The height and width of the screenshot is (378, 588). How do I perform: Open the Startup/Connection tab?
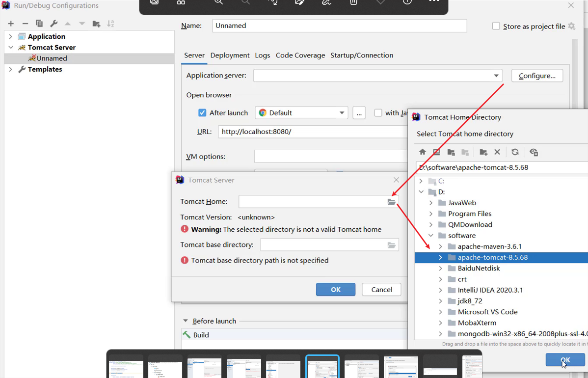362,55
